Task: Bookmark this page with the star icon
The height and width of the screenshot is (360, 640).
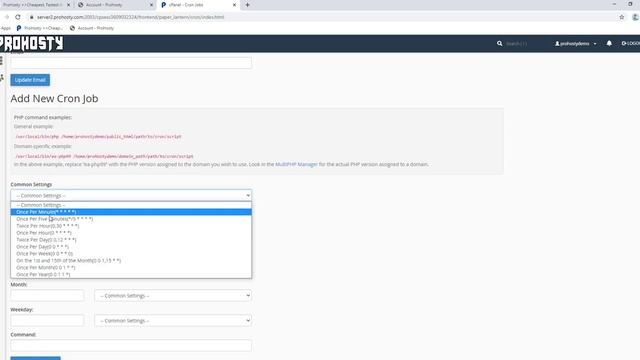Action: pos(622,17)
